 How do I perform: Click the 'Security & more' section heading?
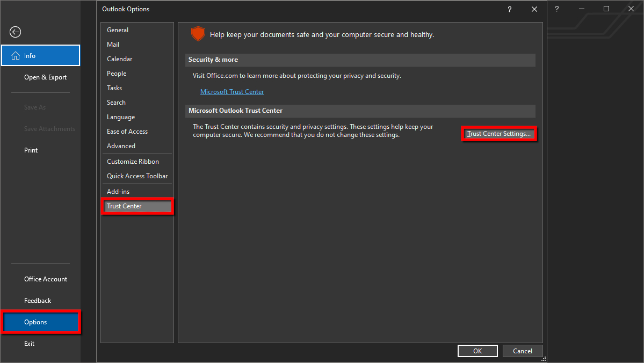tap(213, 60)
